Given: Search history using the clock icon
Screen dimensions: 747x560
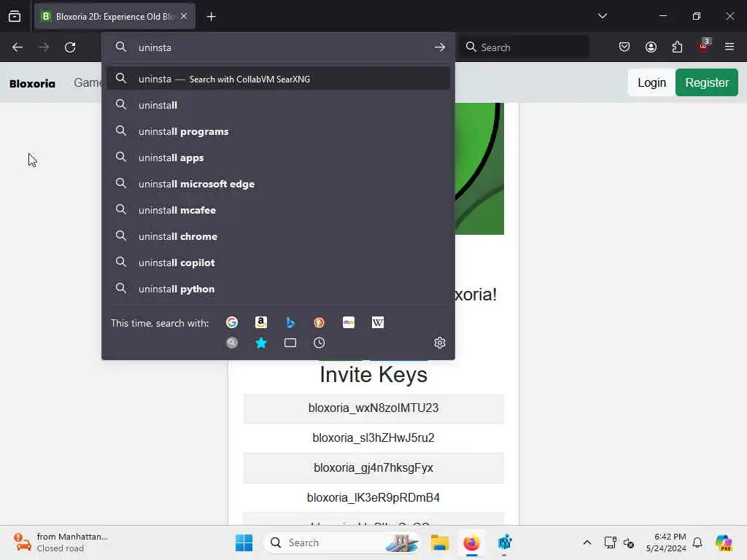Looking at the screenshot, I should [320, 343].
